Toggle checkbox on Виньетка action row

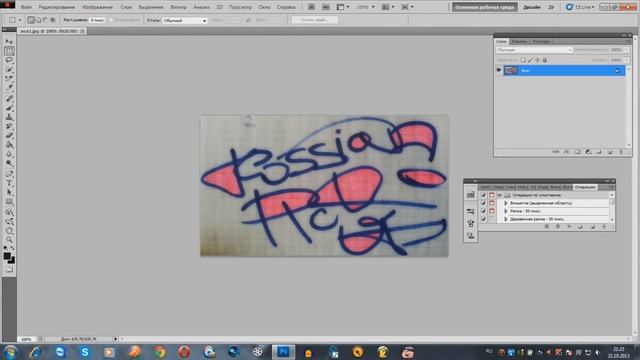coord(484,203)
